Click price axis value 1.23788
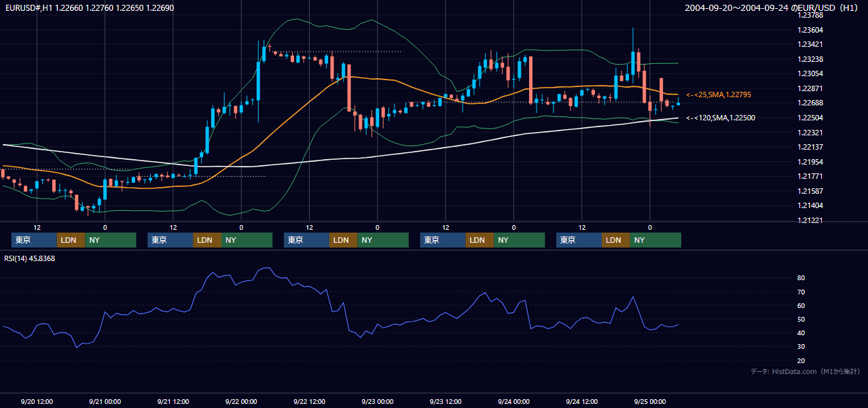Image resolution: width=868 pixels, height=408 pixels. 810,15
